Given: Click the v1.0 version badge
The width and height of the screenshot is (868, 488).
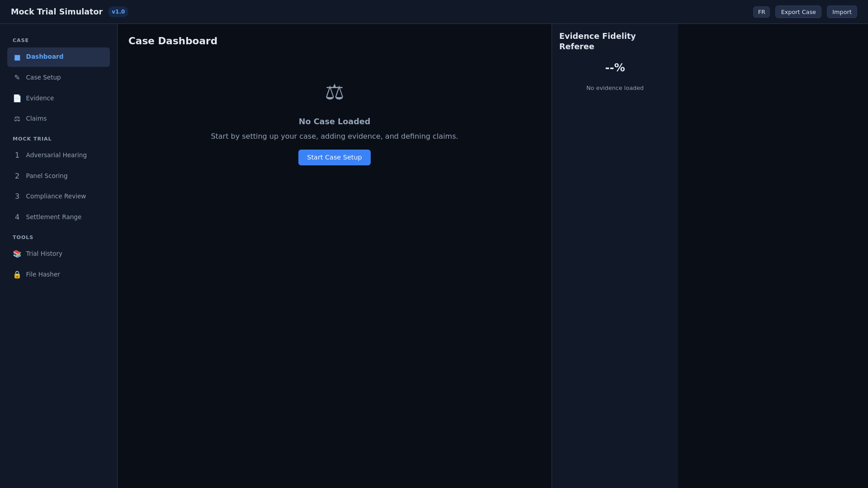Looking at the screenshot, I should tap(118, 12).
